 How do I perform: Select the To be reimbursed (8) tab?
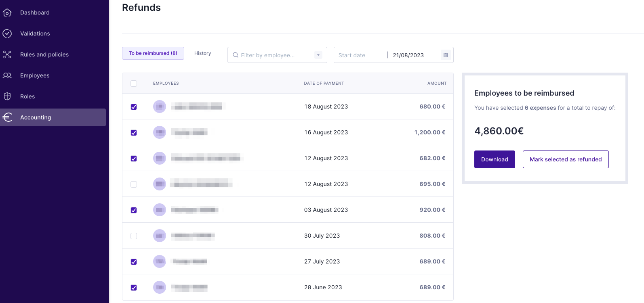[x=153, y=53]
